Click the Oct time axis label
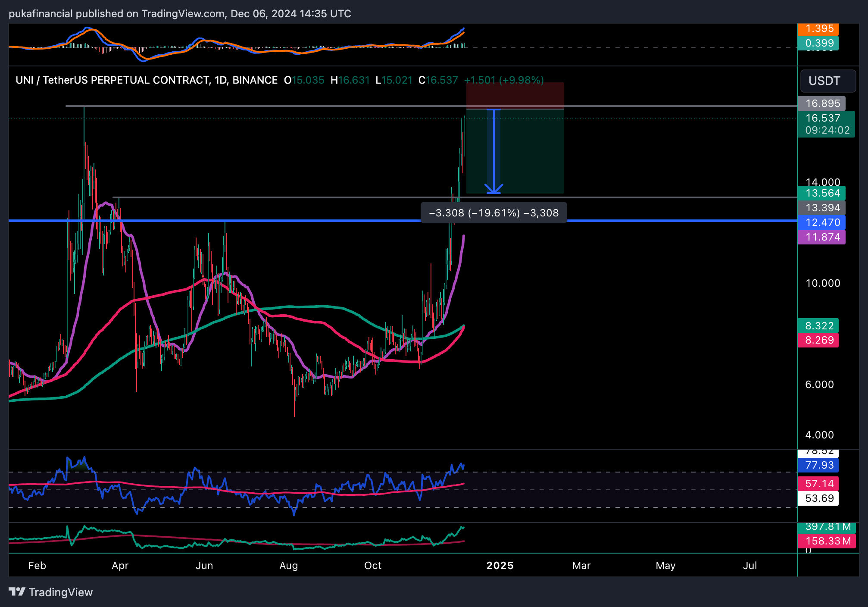 [373, 566]
